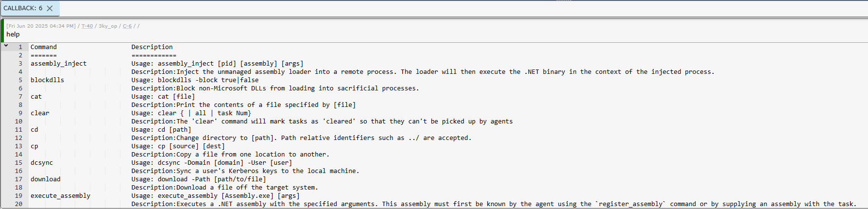Collapse the fold arrow beside line 1
Viewport: 868px width, 209px height.
[6, 46]
